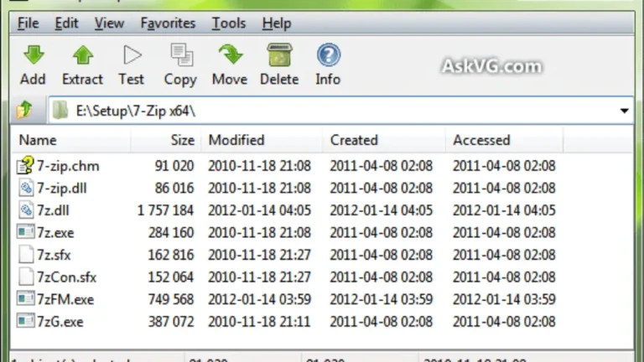Select the 7zG.exe file name

[60, 322]
